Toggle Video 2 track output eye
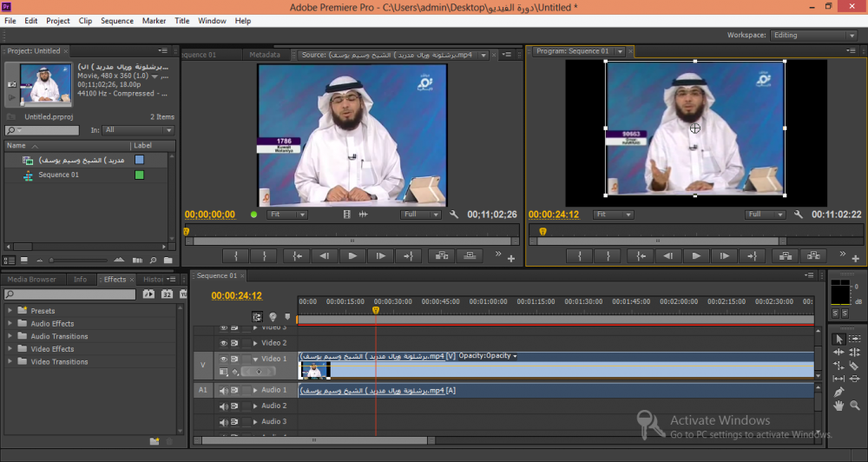 click(x=223, y=343)
